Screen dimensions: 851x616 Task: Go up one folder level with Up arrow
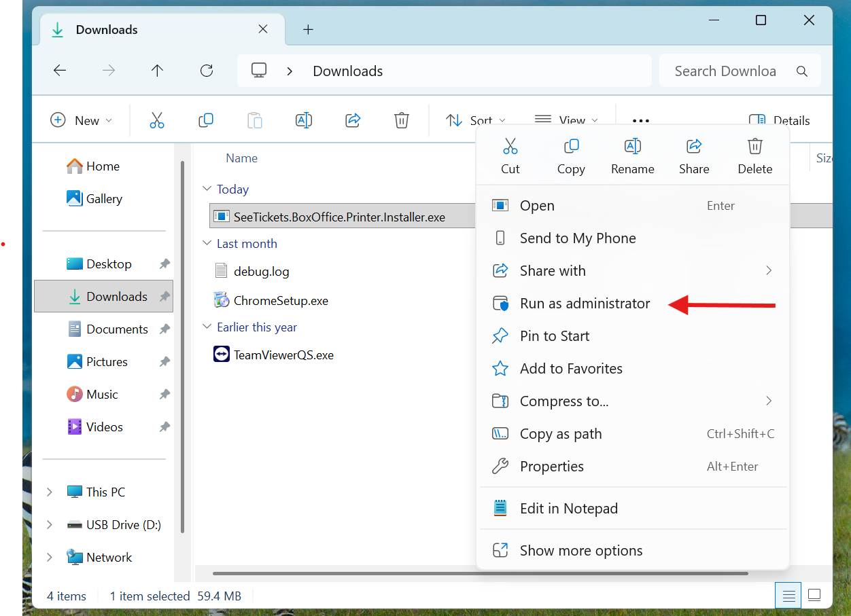(x=158, y=71)
